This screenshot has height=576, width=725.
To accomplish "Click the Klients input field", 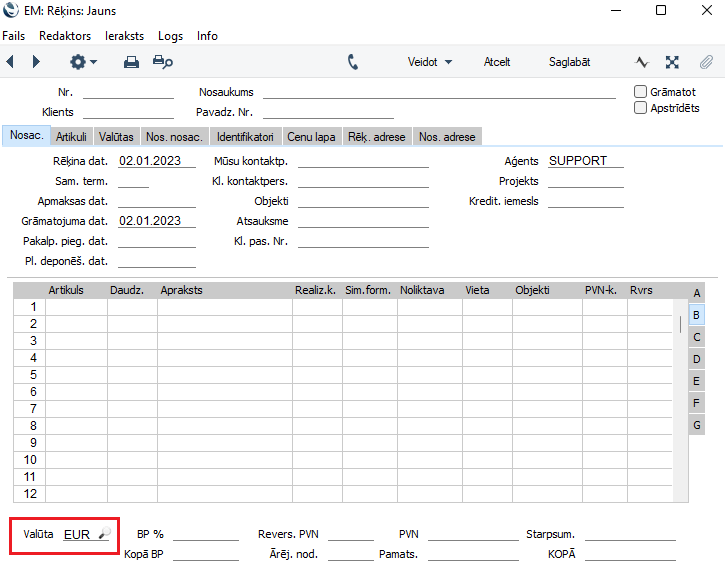I will point(128,112).
